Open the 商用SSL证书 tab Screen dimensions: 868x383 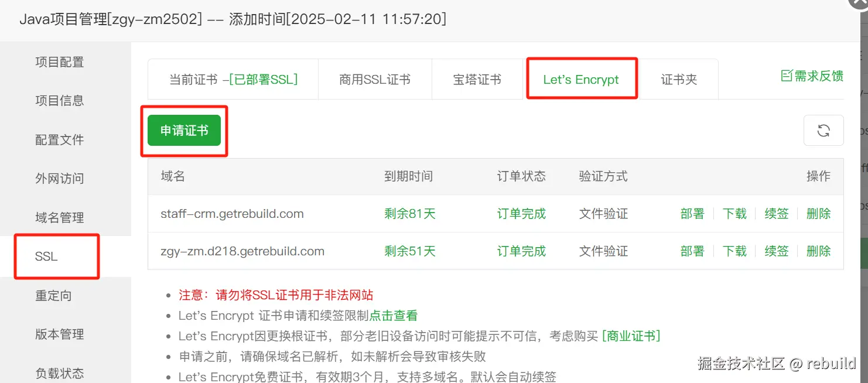coord(375,80)
